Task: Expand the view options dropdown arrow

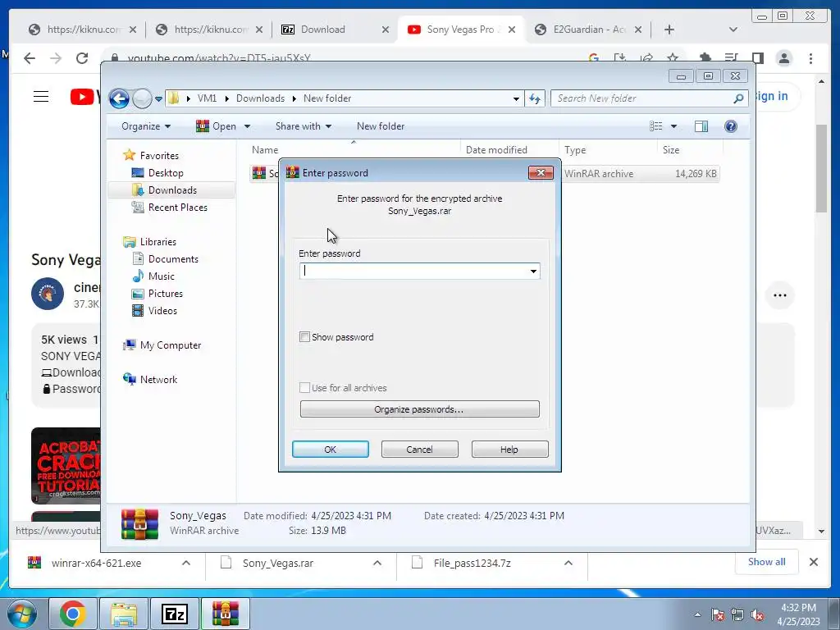Action: coord(674,126)
